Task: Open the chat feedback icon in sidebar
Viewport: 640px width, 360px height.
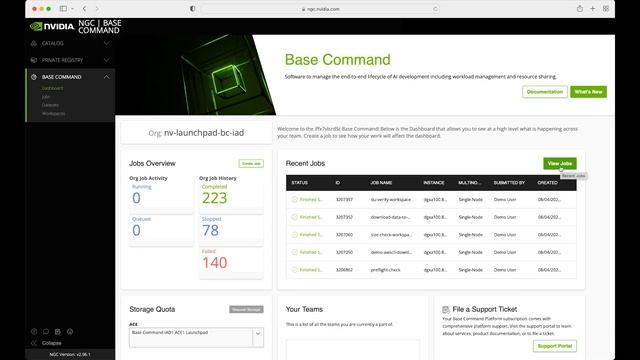Action: pos(46,331)
